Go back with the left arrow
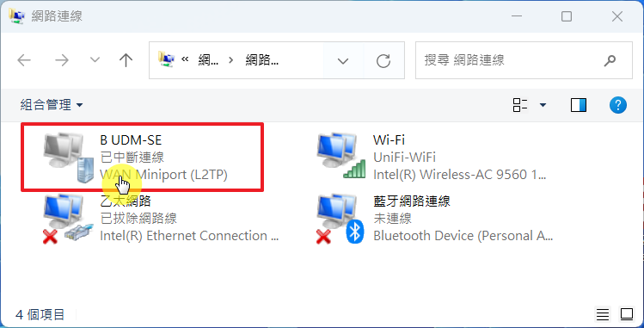 [x=24, y=60]
